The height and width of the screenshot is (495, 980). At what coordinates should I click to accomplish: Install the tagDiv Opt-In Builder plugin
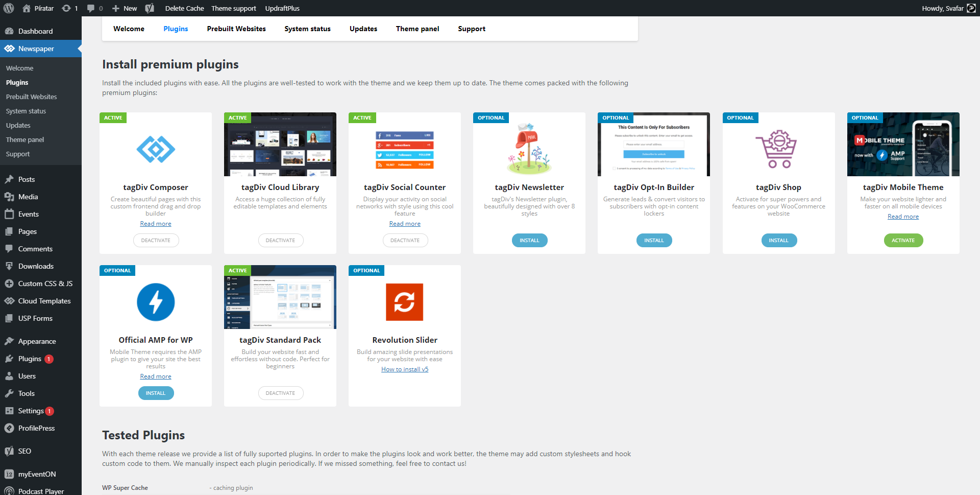click(654, 241)
